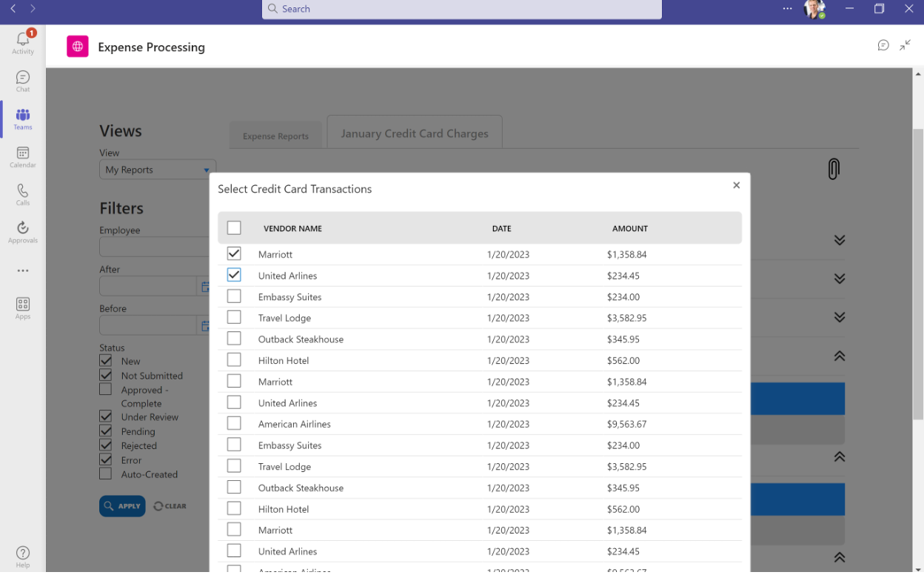Open the After date calendar picker
Image resolution: width=924 pixels, height=575 pixels.
click(x=205, y=287)
